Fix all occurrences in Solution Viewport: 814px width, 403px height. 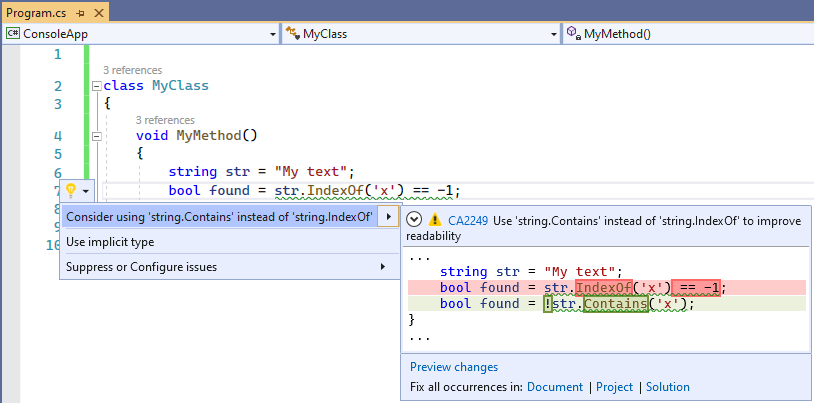coord(667,387)
